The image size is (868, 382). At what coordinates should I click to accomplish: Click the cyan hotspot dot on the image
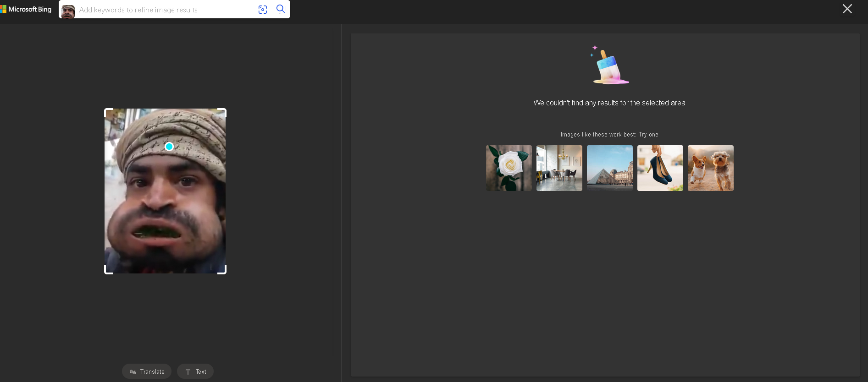coord(169,147)
